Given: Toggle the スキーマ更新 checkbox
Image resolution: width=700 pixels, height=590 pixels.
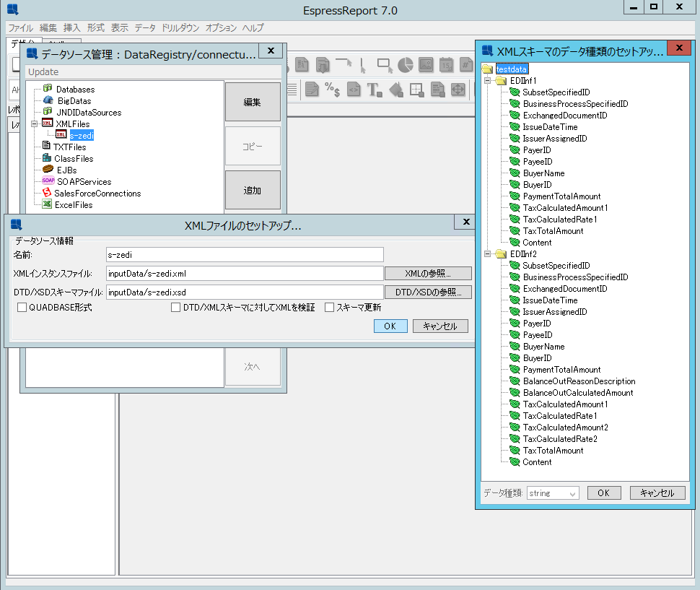Looking at the screenshot, I should click(x=330, y=308).
